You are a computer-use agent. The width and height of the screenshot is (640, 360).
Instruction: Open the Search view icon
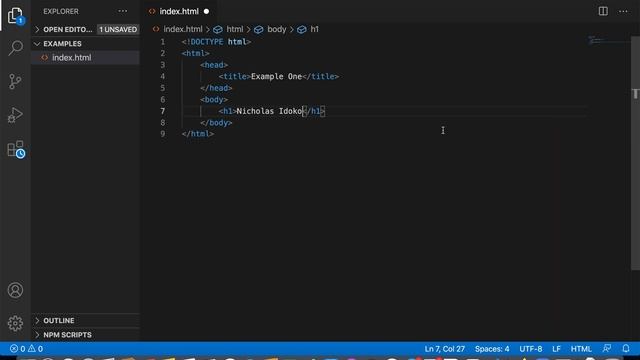pyautogui.click(x=15, y=48)
